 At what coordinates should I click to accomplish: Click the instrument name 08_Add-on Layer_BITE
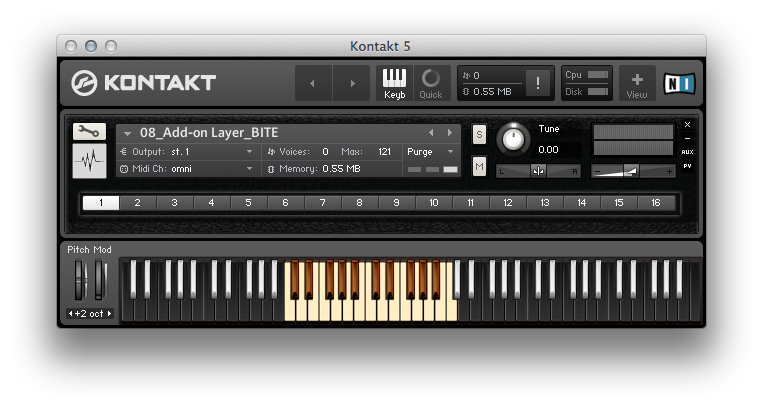point(209,133)
